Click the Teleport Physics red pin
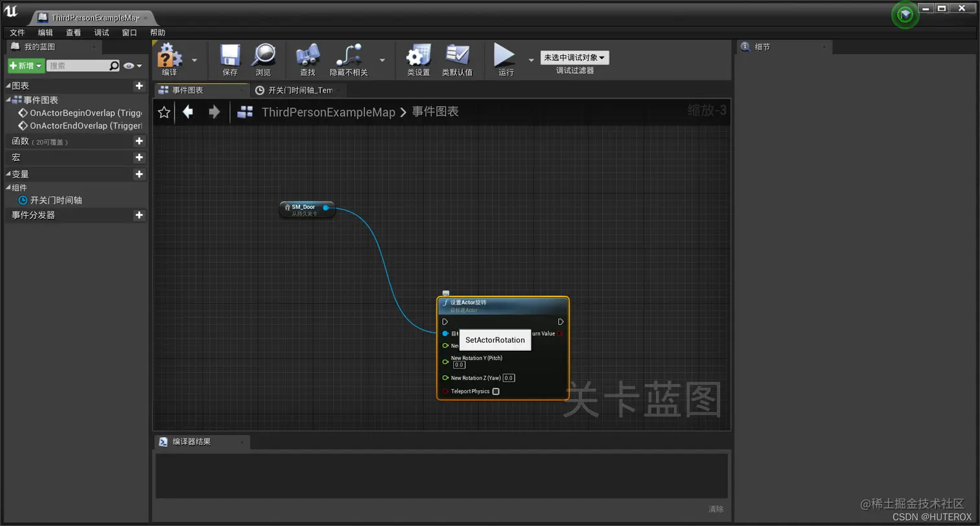980x526 pixels. (x=445, y=391)
